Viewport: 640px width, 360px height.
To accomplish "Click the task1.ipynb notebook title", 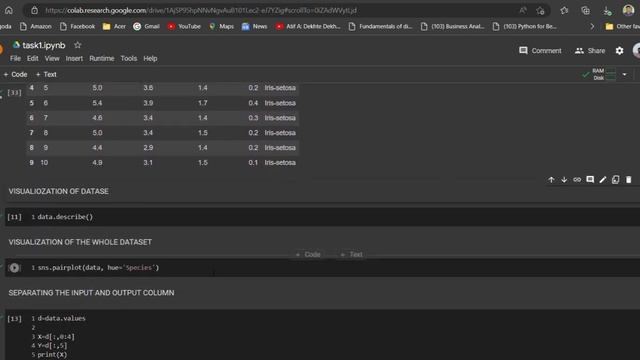I will coord(44,45).
